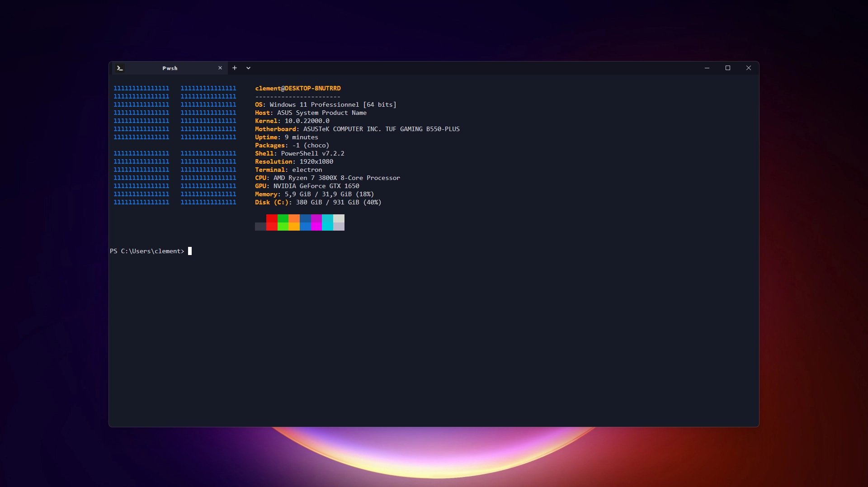Close the terminal window
Viewport: 868px width, 487px height.
[x=749, y=68]
